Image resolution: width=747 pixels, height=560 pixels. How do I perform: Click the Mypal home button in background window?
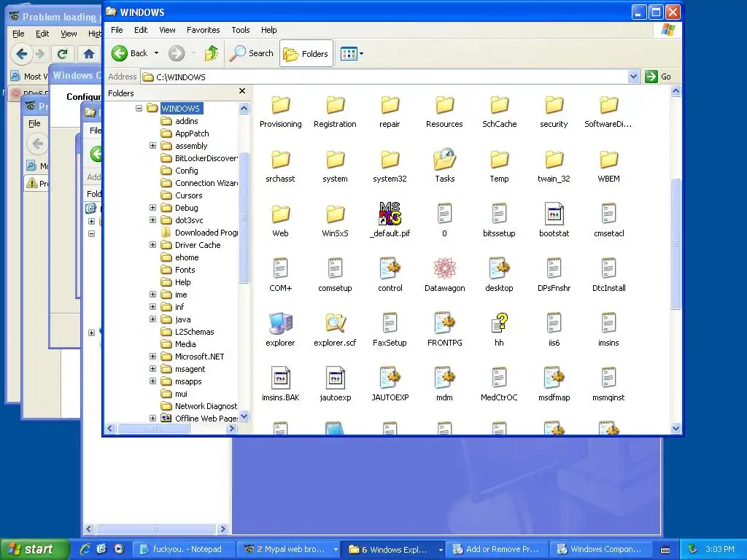pos(88,54)
